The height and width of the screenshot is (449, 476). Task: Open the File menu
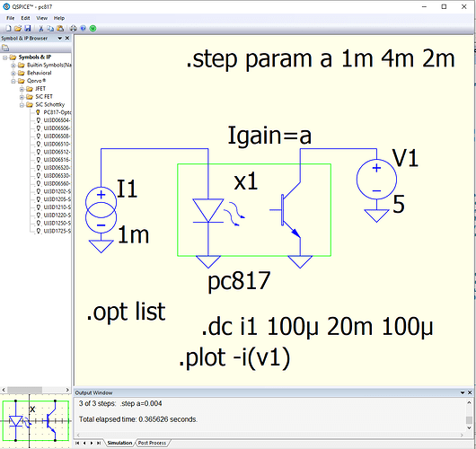(10, 18)
